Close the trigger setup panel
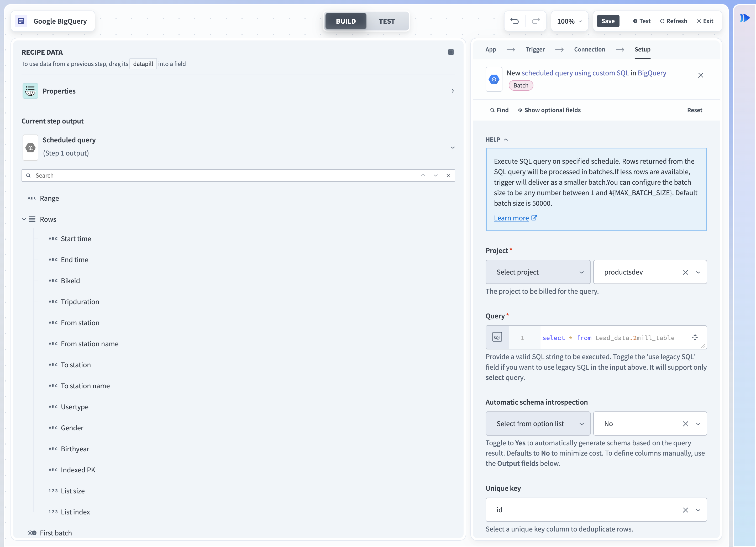This screenshot has height=547, width=756. pyautogui.click(x=700, y=75)
